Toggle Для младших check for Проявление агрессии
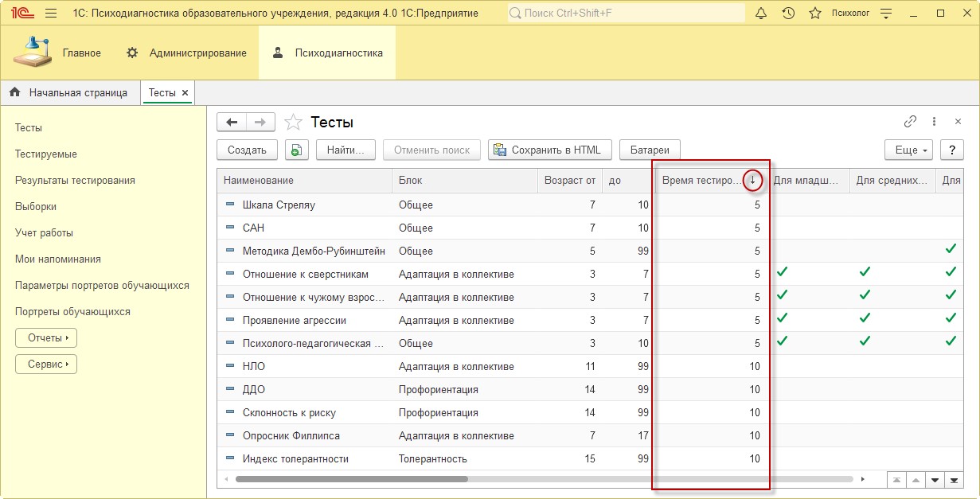The height and width of the screenshot is (499, 980). pos(783,318)
